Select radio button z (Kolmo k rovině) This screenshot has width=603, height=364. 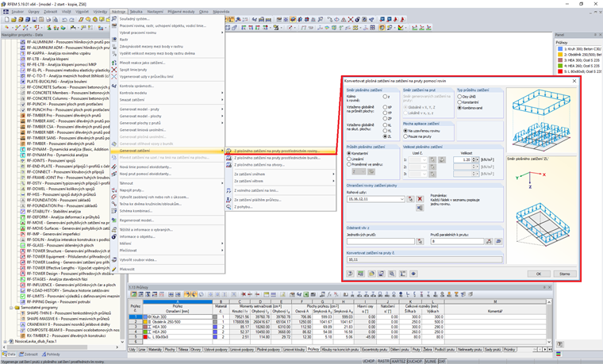(385, 97)
